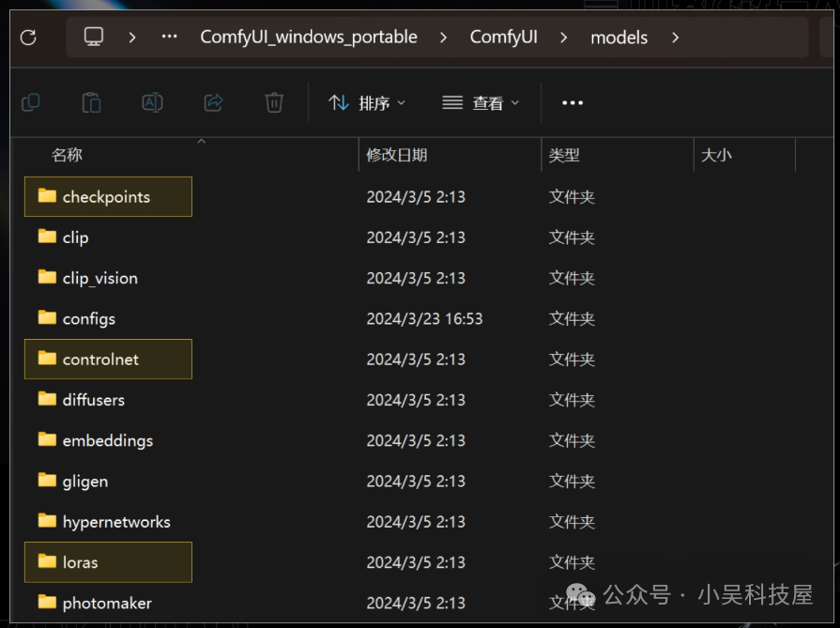840x628 pixels.
Task: Click the This PC icon in the breadcrumb bar
Action: (x=91, y=37)
